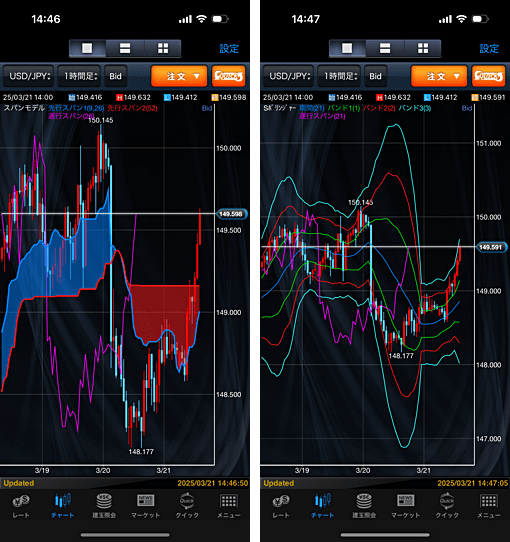Image resolution: width=510 pixels, height=542 pixels.
Task: Tap 3/20 date label on left chart axis
Action: coord(103,470)
